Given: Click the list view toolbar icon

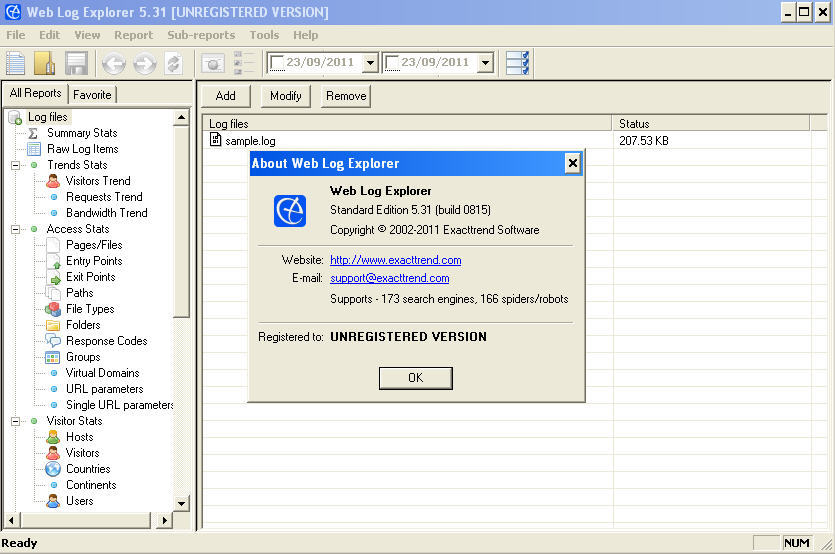Looking at the screenshot, I should pyautogui.click(x=244, y=63).
